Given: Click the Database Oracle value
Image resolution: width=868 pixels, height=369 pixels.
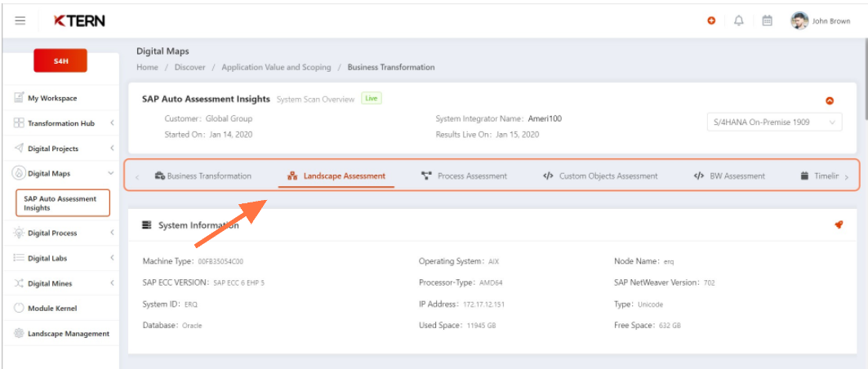Looking at the screenshot, I should pyautogui.click(x=192, y=326).
